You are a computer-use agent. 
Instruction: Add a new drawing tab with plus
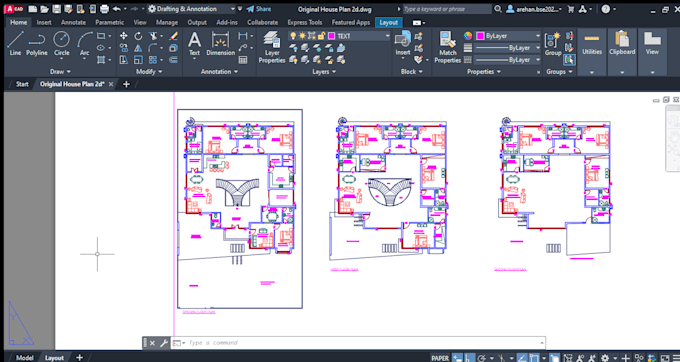(x=126, y=84)
